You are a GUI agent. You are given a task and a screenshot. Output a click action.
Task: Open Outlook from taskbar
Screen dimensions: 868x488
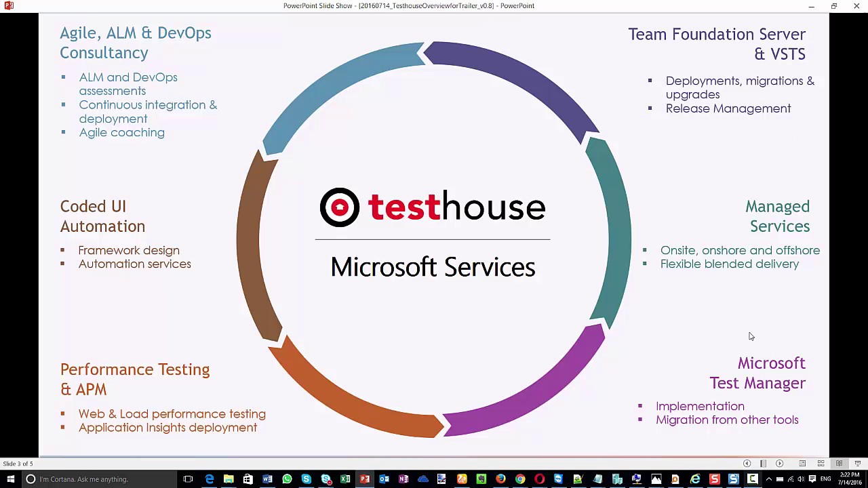(384, 479)
